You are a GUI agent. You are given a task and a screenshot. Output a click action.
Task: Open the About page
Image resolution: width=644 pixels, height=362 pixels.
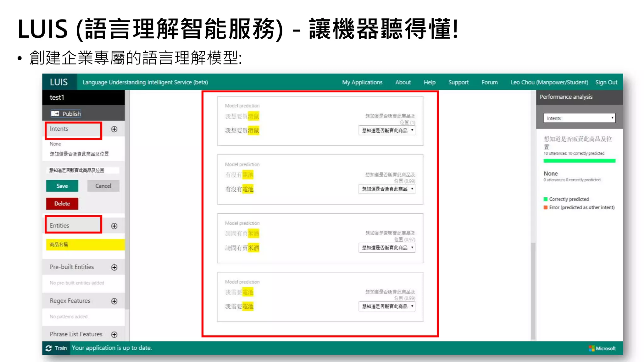click(403, 82)
